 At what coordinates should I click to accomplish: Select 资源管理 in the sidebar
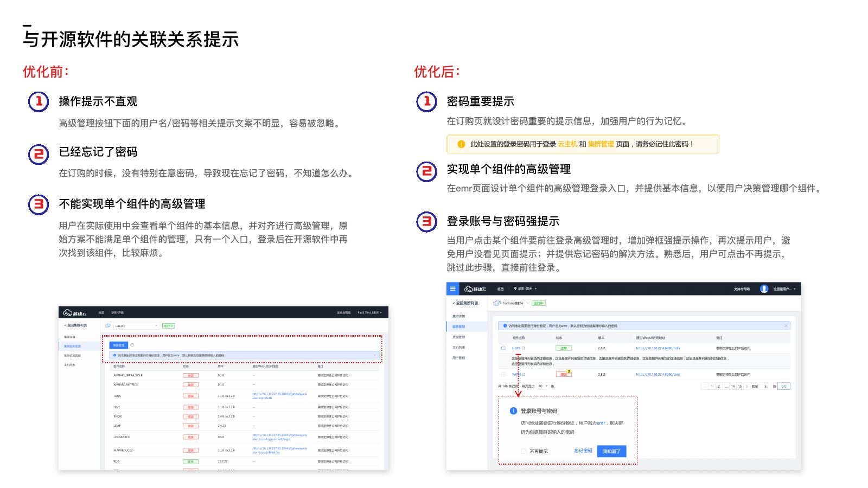point(459,337)
